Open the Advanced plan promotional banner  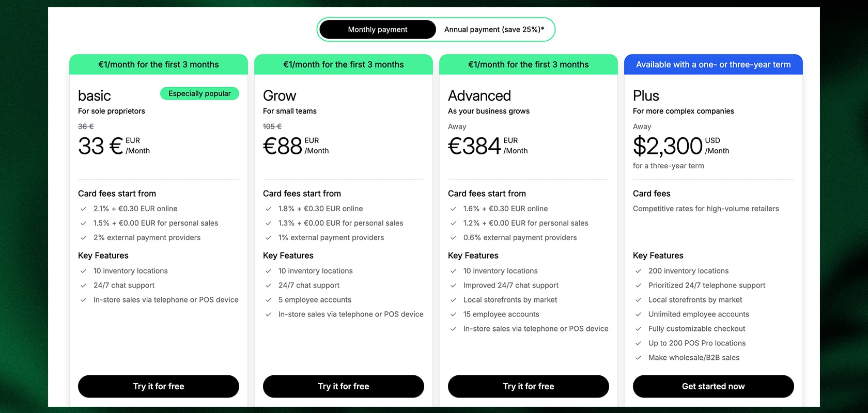tap(528, 64)
